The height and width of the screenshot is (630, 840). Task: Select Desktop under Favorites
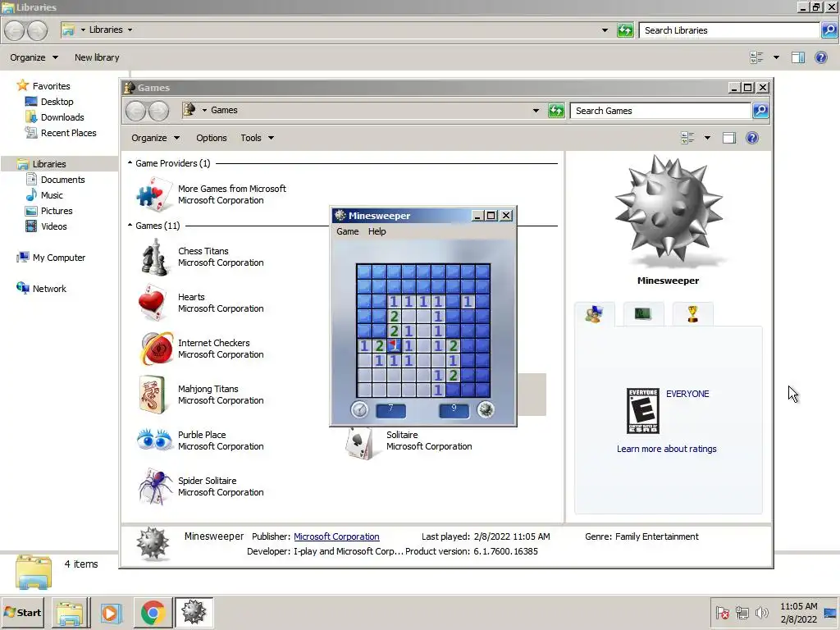pyautogui.click(x=49, y=101)
